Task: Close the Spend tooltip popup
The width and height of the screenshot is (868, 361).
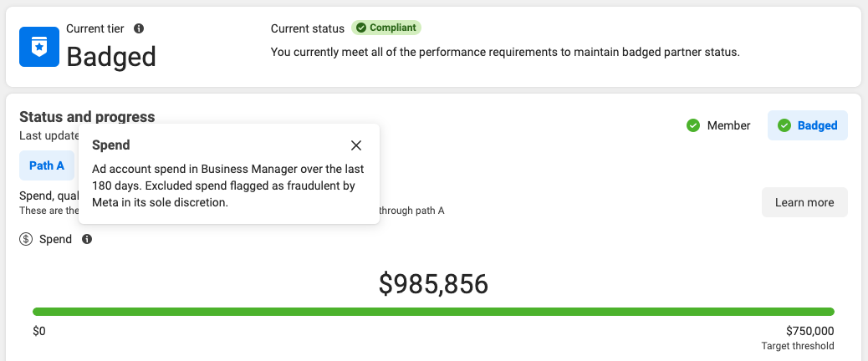Action: click(356, 145)
